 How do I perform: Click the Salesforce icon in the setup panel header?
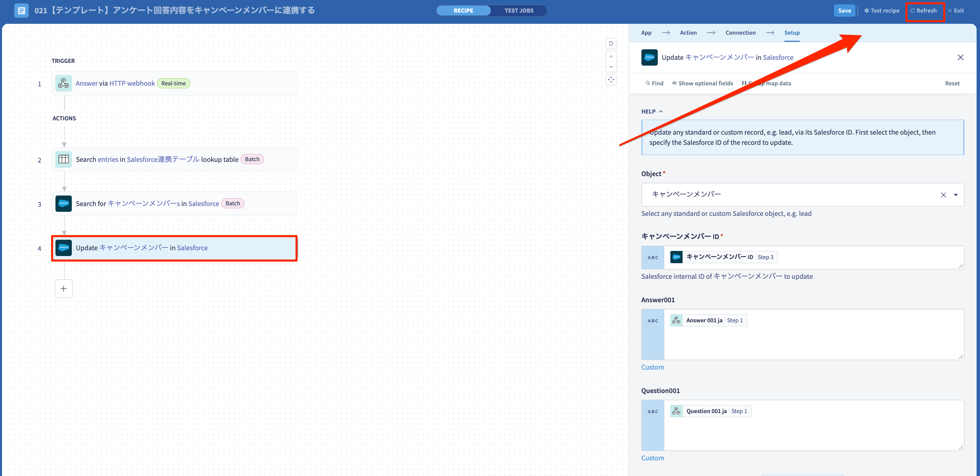649,57
